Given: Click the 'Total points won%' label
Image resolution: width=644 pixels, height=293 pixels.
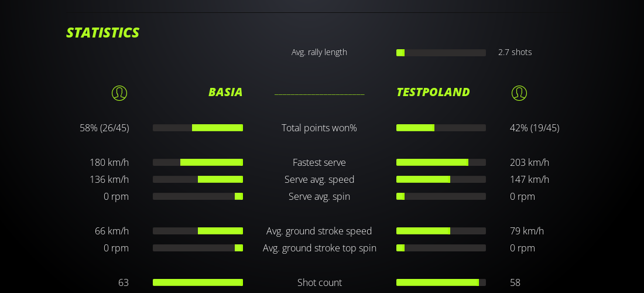Looking at the screenshot, I should pos(319,128).
